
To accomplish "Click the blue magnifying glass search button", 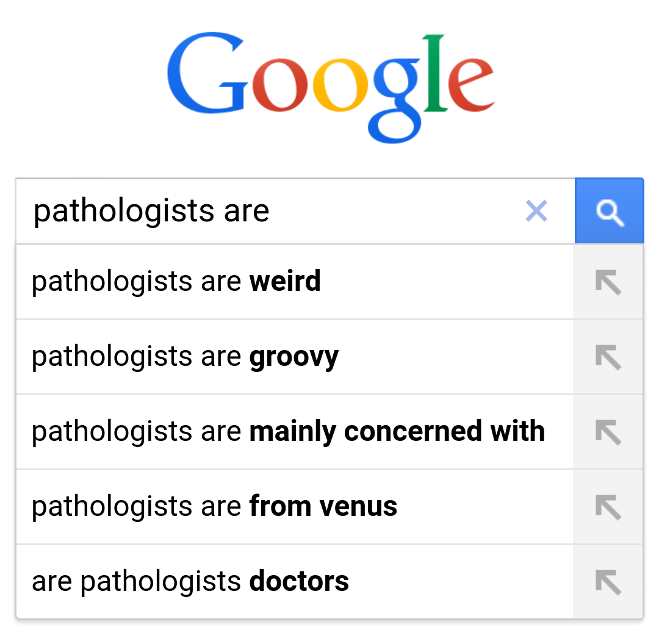I will tap(609, 211).
